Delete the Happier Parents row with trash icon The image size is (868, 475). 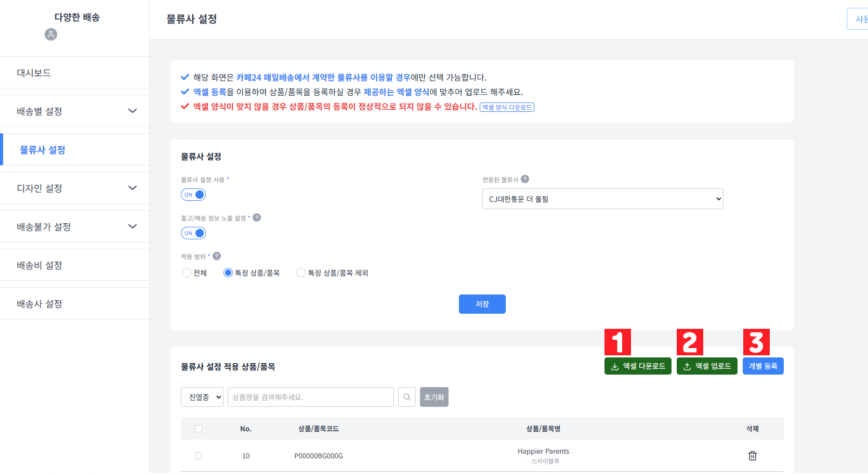click(x=752, y=455)
